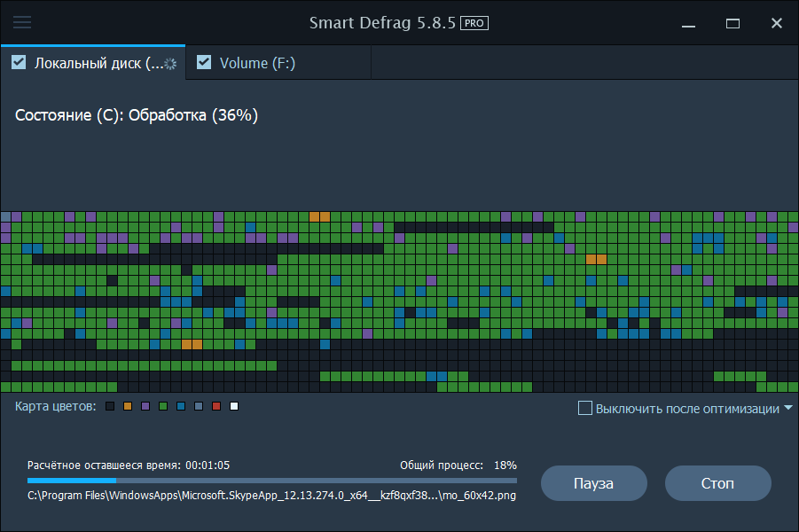Uncheck the Volume (F:) checkbox
Screen dimensions: 799x532
[x=204, y=62]
